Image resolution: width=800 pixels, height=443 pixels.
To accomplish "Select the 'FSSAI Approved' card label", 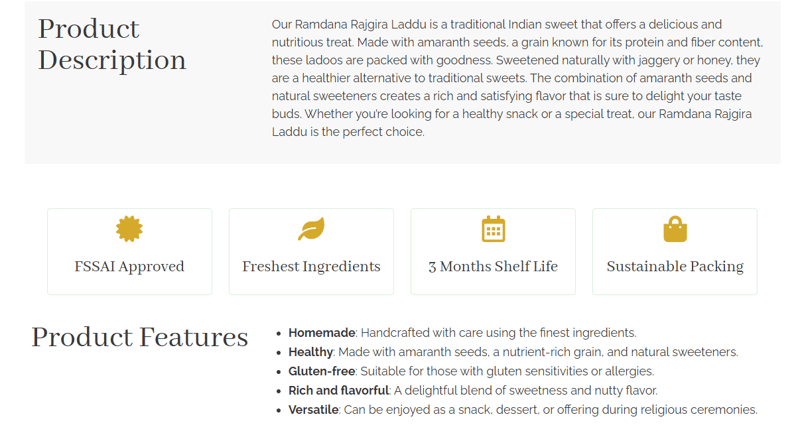I will coord(129,267).
